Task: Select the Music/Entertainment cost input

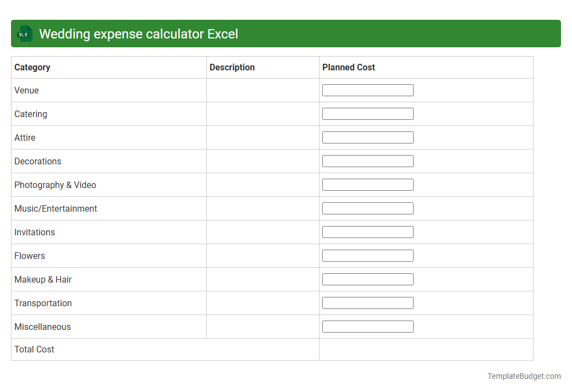Action: click(367, 208)
